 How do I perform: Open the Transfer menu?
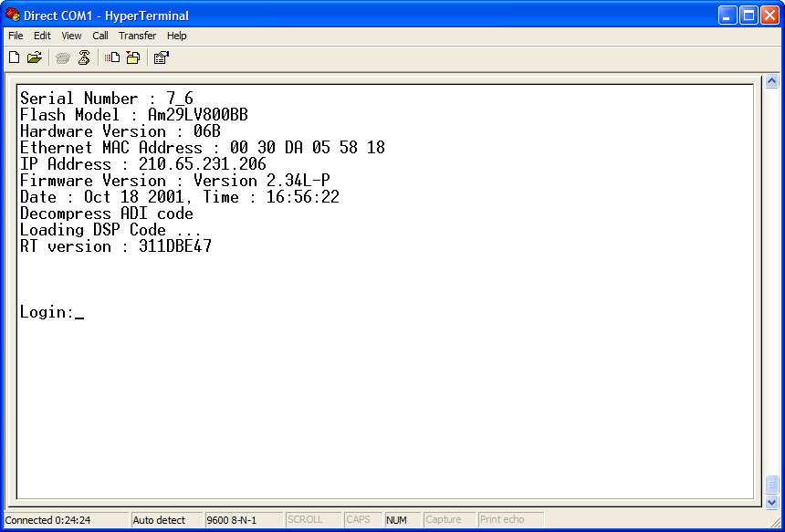point(137,36)
